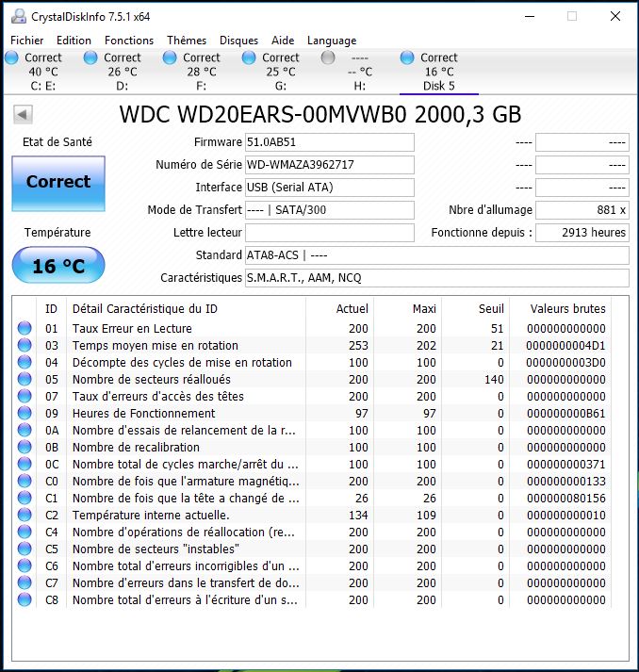This screenshot has height=672, width=639.
Task: Click the Maxi column header
Action: pyautogui.click(x=407, y=308)
